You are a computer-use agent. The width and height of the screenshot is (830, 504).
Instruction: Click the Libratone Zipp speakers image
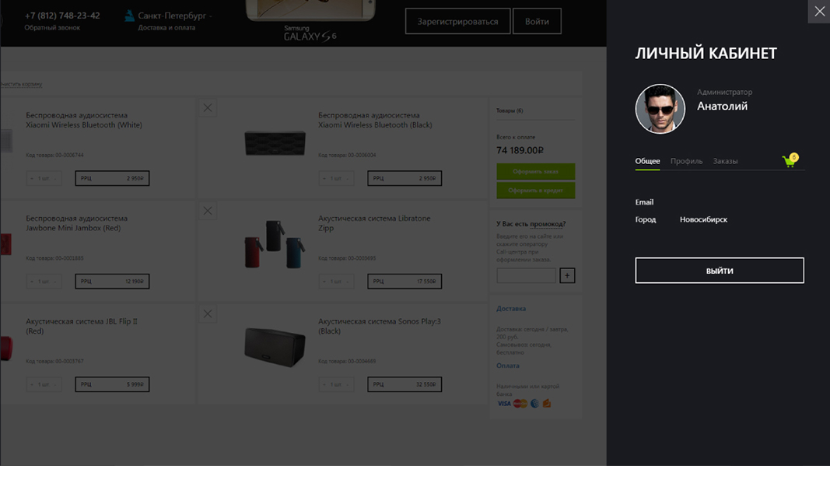pyautogui.click(x=274, y=244)
